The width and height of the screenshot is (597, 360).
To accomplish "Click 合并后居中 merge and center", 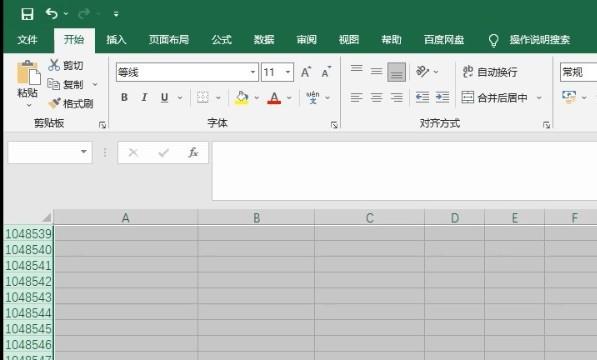I will click(494, 98).
